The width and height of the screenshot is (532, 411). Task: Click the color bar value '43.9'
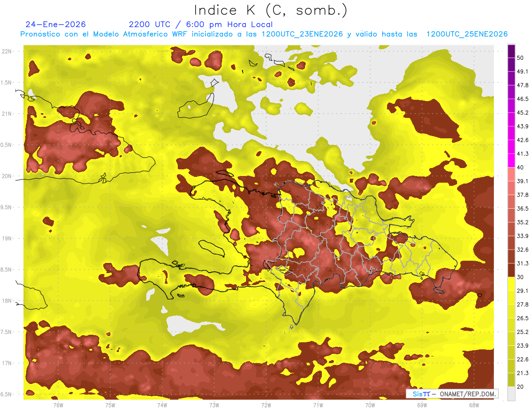(x=523, y=126)
